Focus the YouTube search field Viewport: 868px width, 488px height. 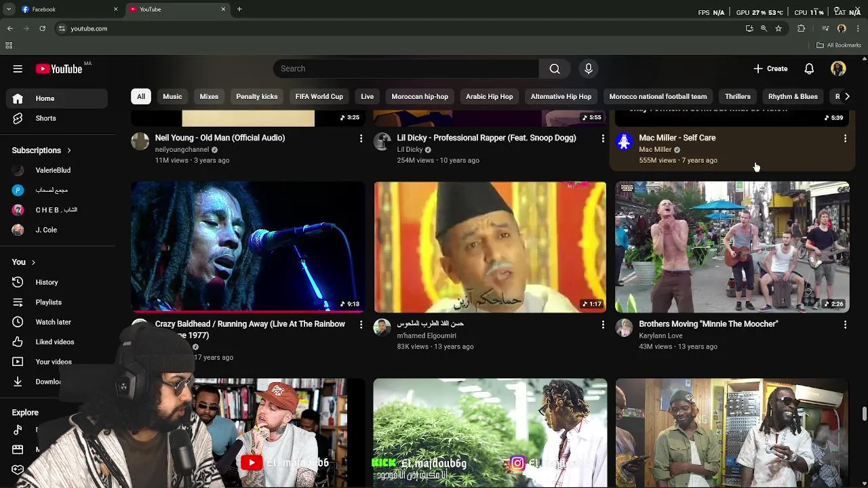tap(406, 68)
